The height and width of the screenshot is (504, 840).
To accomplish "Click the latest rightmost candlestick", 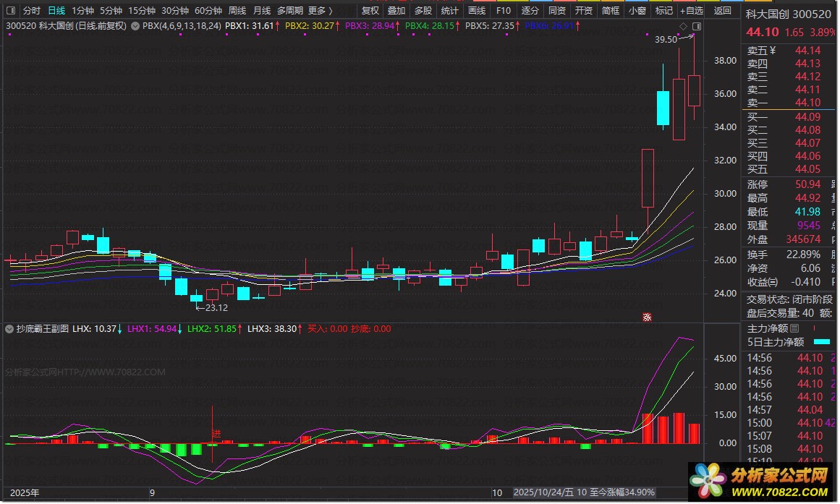I will 694,90.
